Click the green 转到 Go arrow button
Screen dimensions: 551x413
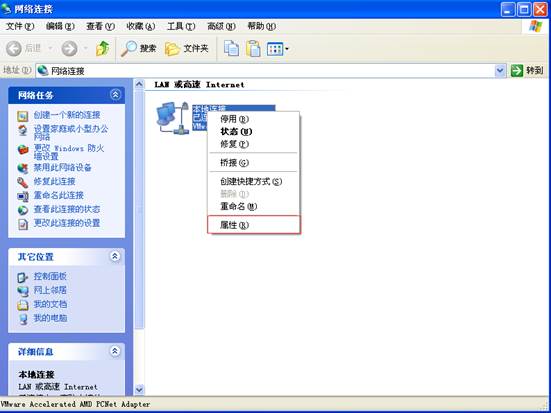point(517,71)
